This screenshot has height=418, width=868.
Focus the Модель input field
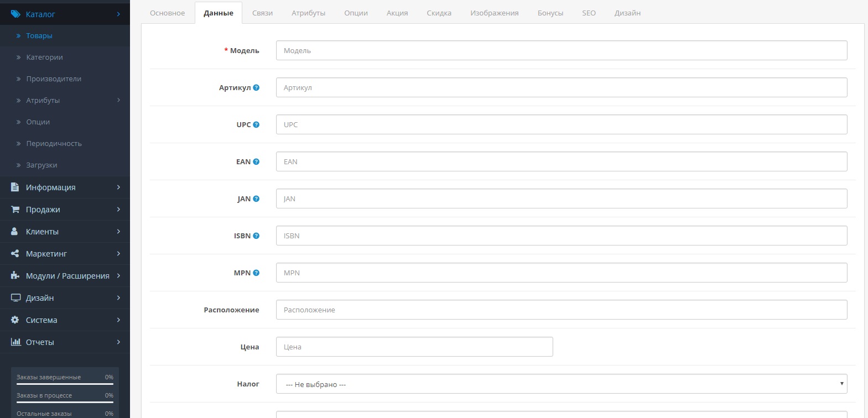pyautogui.click(x=561, y=50)
